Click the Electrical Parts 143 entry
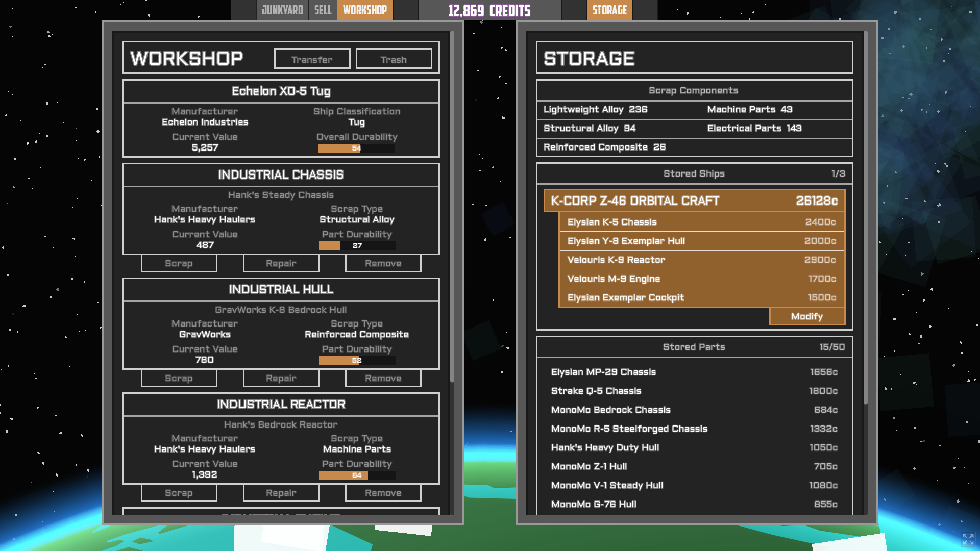The image size is (980, 551). click(x=754, y=128)
